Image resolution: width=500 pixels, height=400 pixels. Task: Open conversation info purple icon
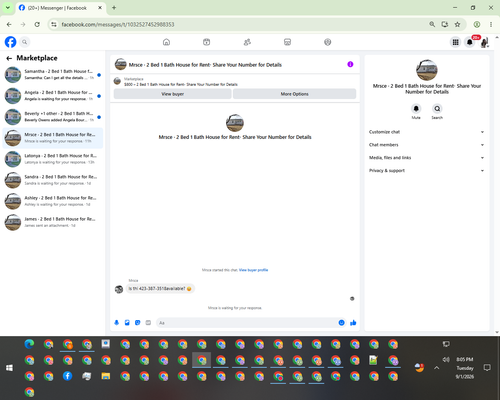click(350, 64)
